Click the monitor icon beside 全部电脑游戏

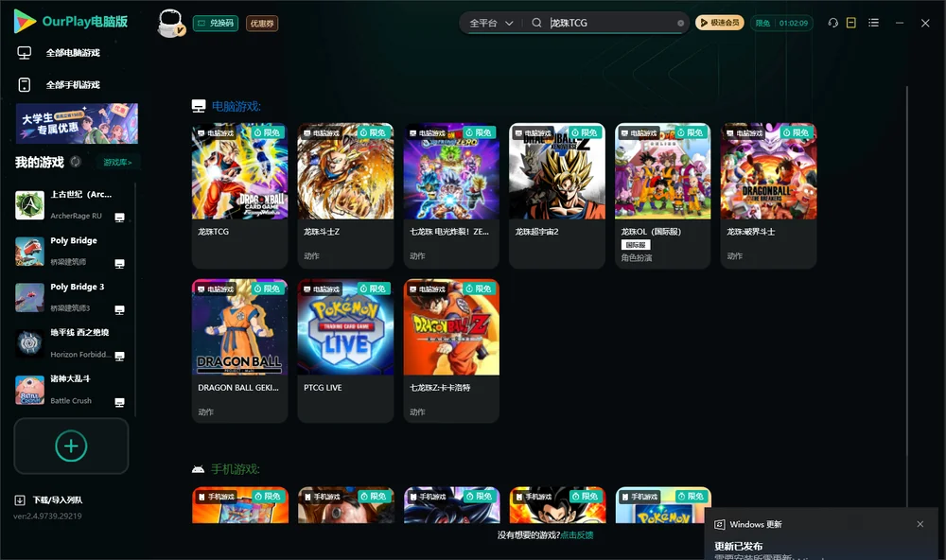25,53
